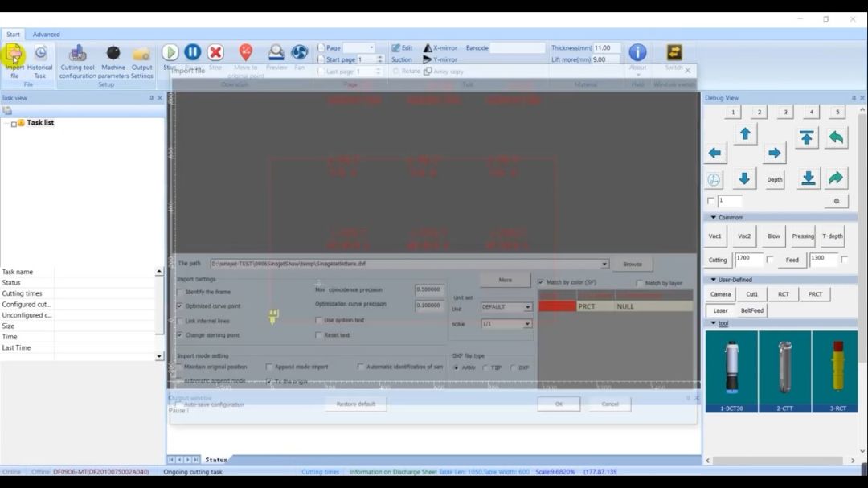868x488 pixels.
Task: Select the TIIP DXF file type
Action: tap(485, 367)
